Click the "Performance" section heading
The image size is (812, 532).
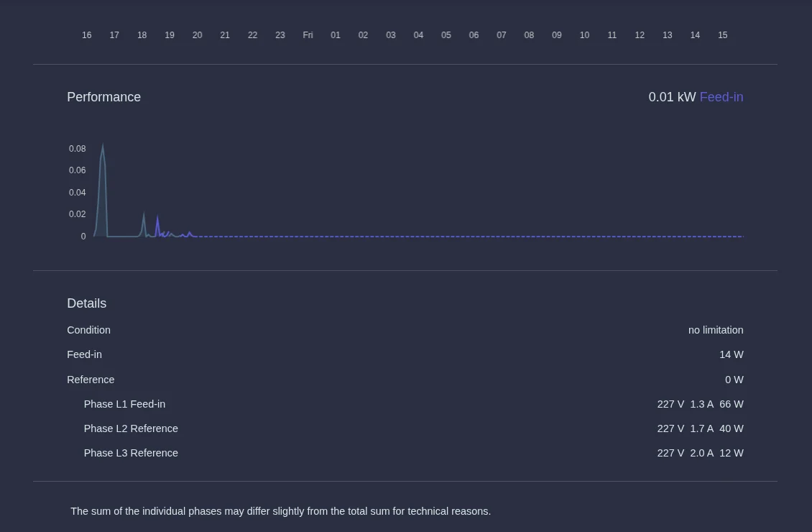pyautogui.click(x=104, y=97)
